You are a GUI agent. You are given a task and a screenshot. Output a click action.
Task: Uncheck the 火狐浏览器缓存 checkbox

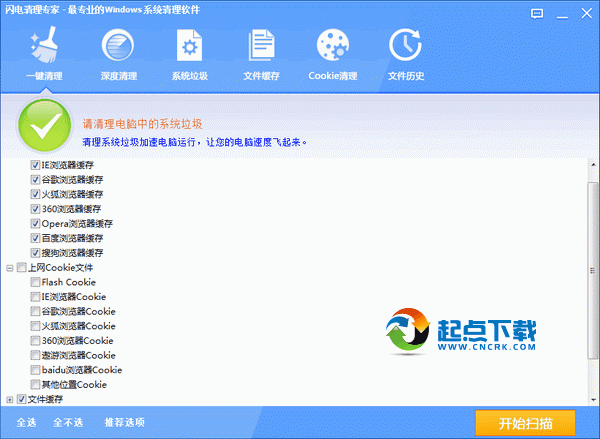35,194
